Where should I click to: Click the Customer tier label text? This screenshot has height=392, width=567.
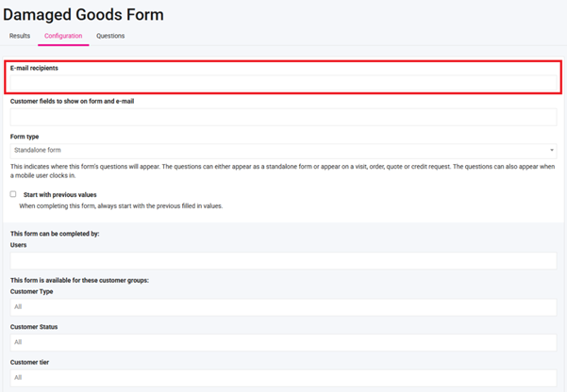pyautogui.click(x=30, y=362)
